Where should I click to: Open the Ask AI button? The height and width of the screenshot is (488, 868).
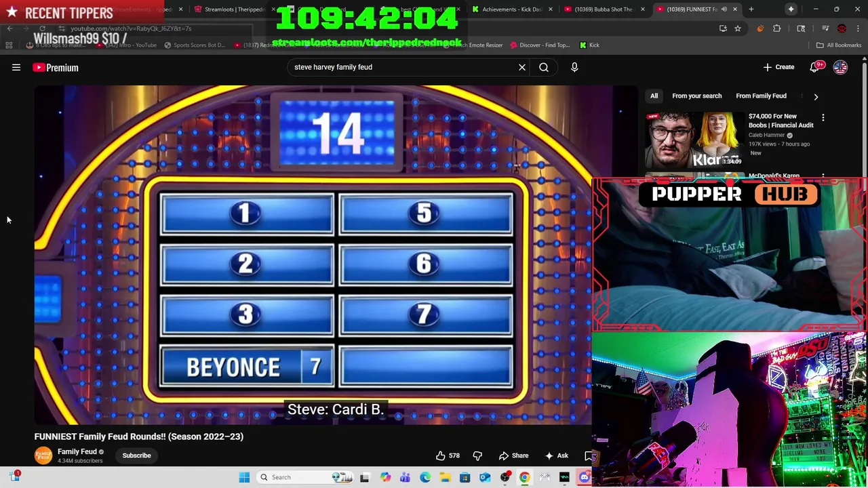pyautogui.click(x=556, y=455)
